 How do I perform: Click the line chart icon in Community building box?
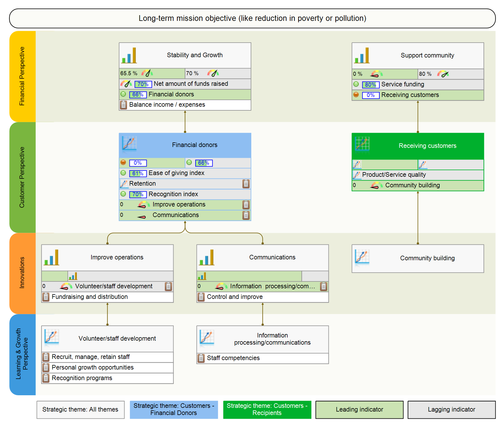pyautogui.click(x=362, y=257)
